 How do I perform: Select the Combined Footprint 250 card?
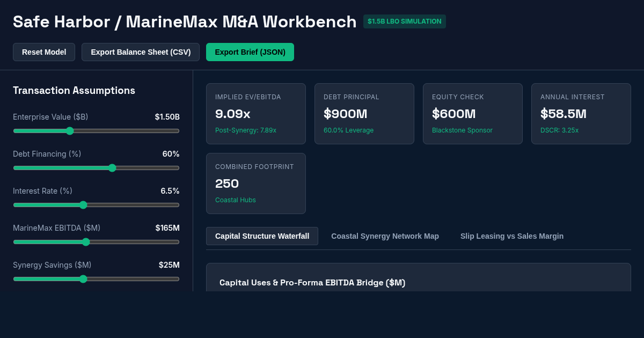(x=256, y=183)
